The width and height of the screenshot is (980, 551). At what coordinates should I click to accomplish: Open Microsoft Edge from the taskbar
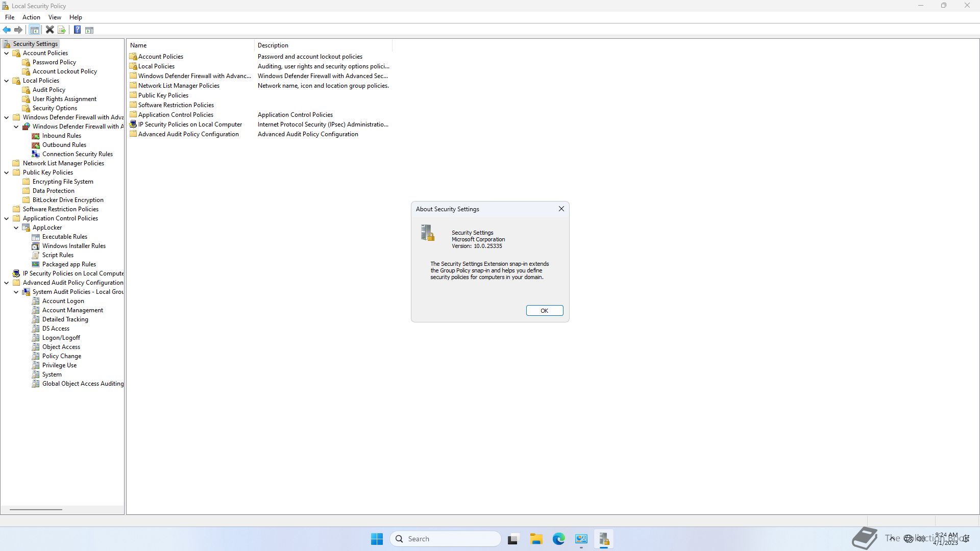[558, 539]
